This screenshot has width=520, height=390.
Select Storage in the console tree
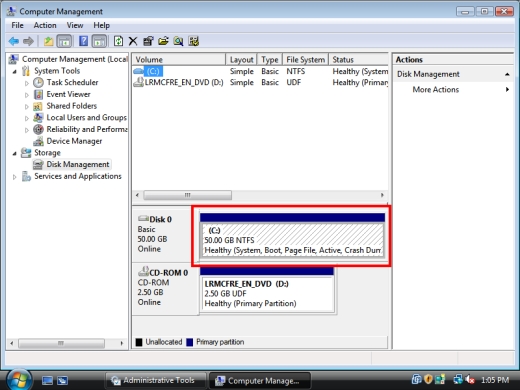pos(47,153)
